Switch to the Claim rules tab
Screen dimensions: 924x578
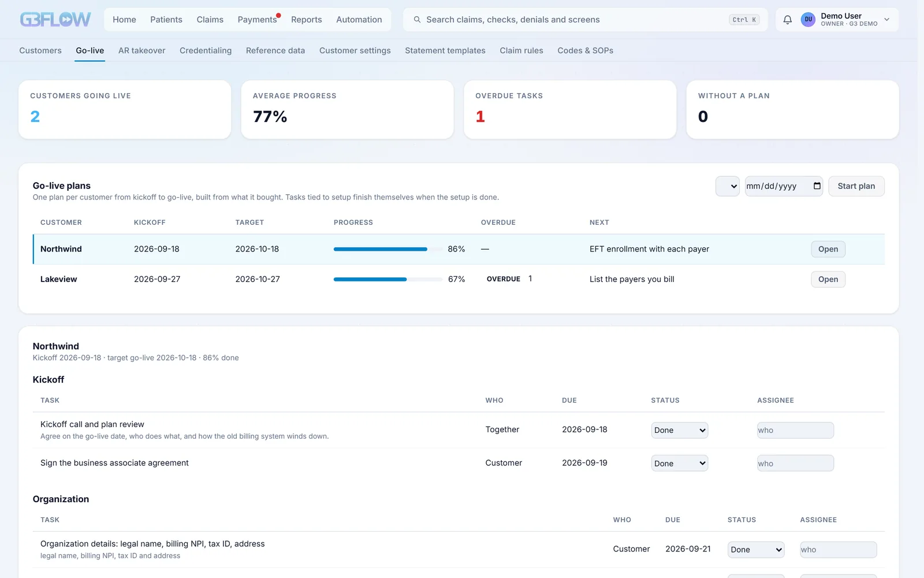(x=521, y=50)
